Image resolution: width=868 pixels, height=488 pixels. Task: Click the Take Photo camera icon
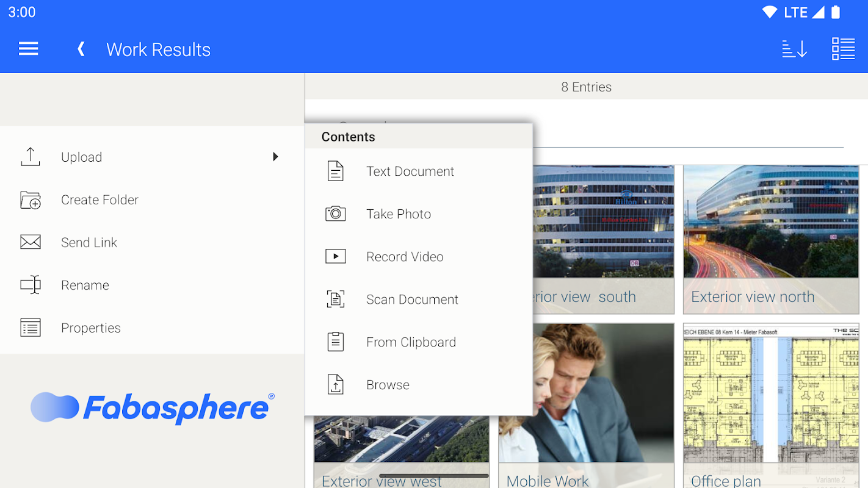tap(336, 213)
